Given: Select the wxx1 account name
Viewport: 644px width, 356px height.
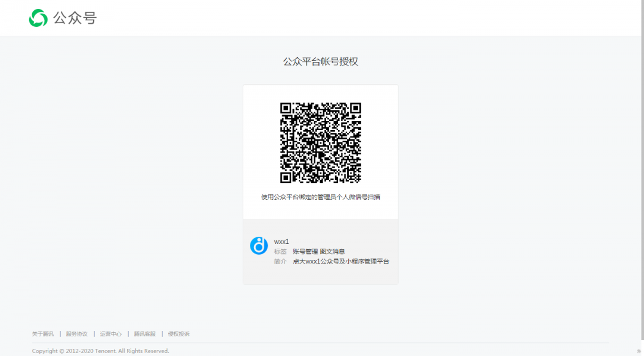Looking at the screenshot, I should [281, 242].
